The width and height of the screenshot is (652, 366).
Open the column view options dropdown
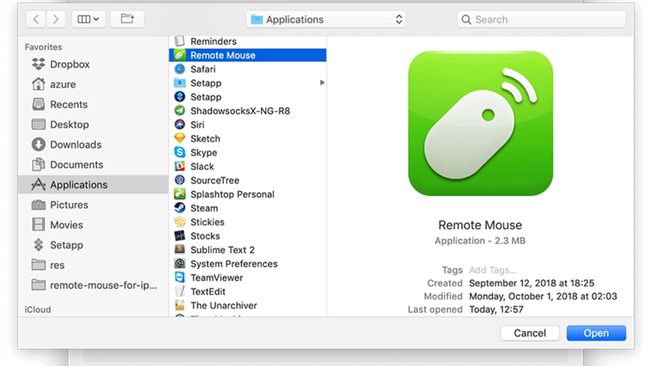coord(88,19)
